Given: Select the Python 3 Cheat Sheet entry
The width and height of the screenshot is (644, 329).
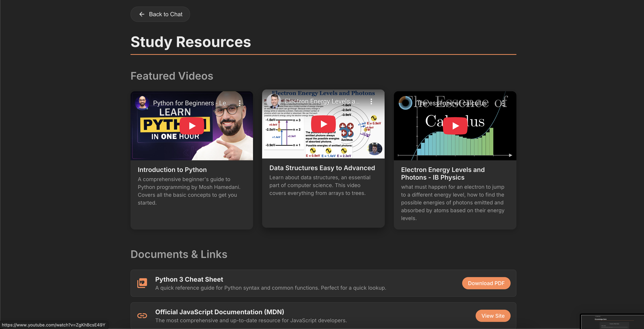Looking at the screenshot, I should [x=189, y=279].
